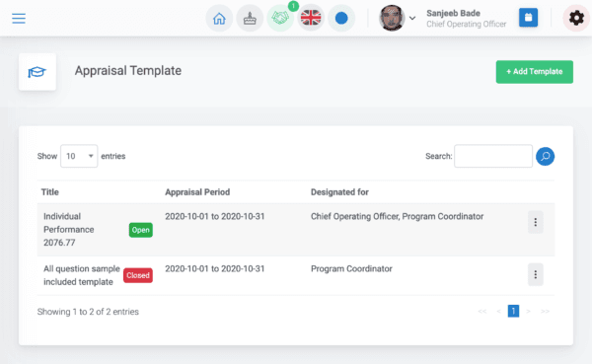Select All question sample included template

[x=82, y=275]
